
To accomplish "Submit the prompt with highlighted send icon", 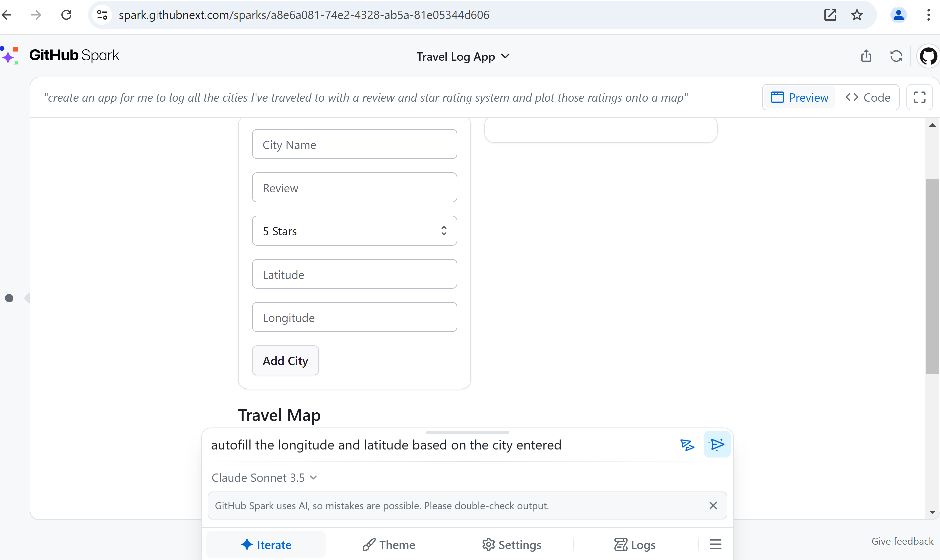I will [x=717, y=445].
